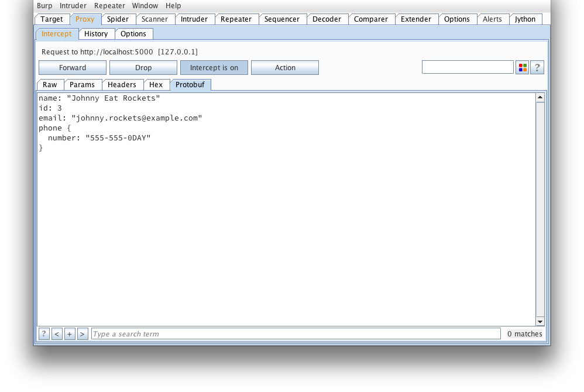Switch to the Extender tab
584x392 pixels.
416,19
